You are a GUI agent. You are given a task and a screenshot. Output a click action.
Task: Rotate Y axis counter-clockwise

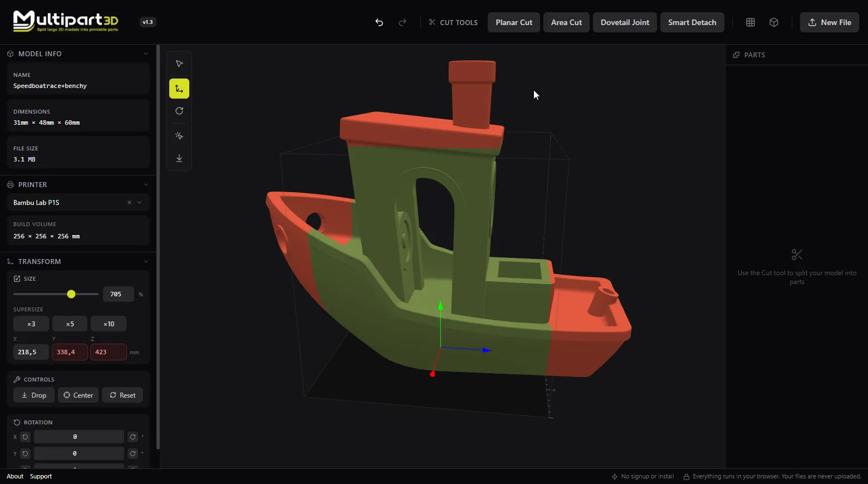coord(25,453)
